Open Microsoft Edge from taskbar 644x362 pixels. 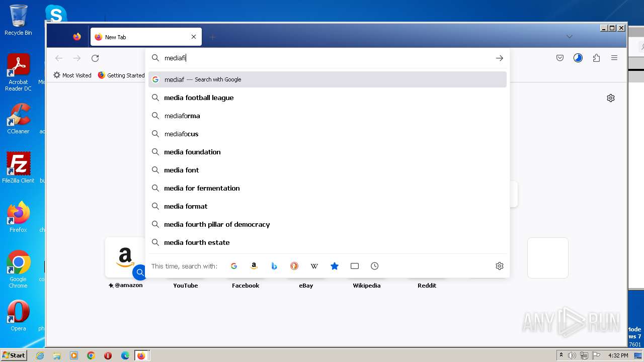pos(125,355)
